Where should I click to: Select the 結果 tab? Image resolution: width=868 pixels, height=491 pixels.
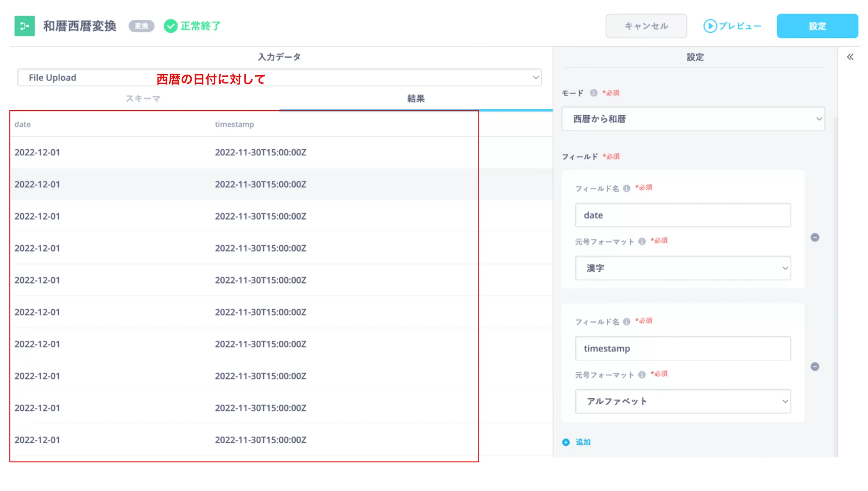(416, 99)
